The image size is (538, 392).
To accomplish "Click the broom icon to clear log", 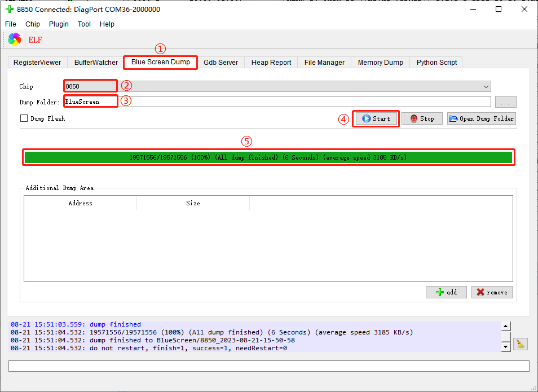I will point(521,343).
